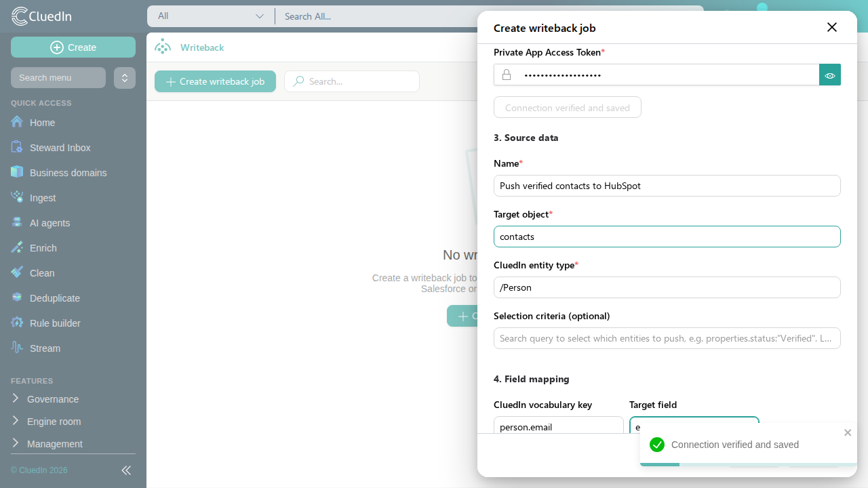Click the CluedIn logo
The width and height of the screenshot is (868, 488).
click(x=41, y=16)
